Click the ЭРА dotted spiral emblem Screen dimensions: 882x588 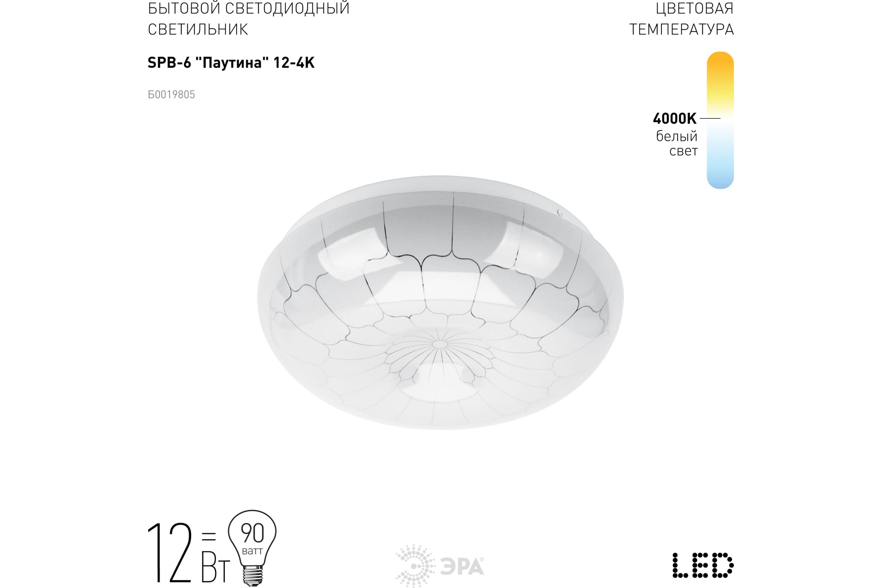415,566
